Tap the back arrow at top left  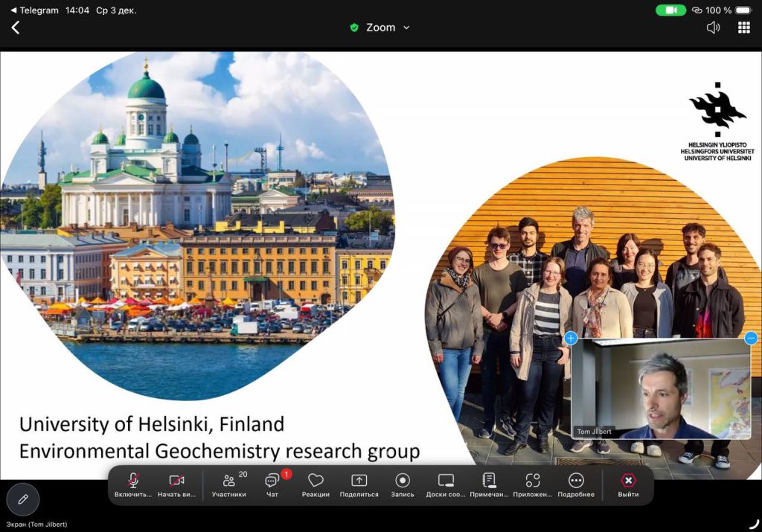pos(16,28)
